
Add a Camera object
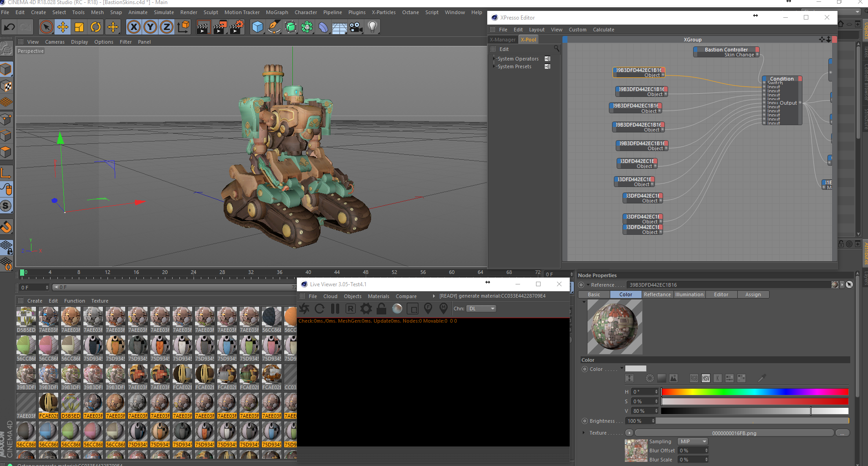(x=356, y=27)
